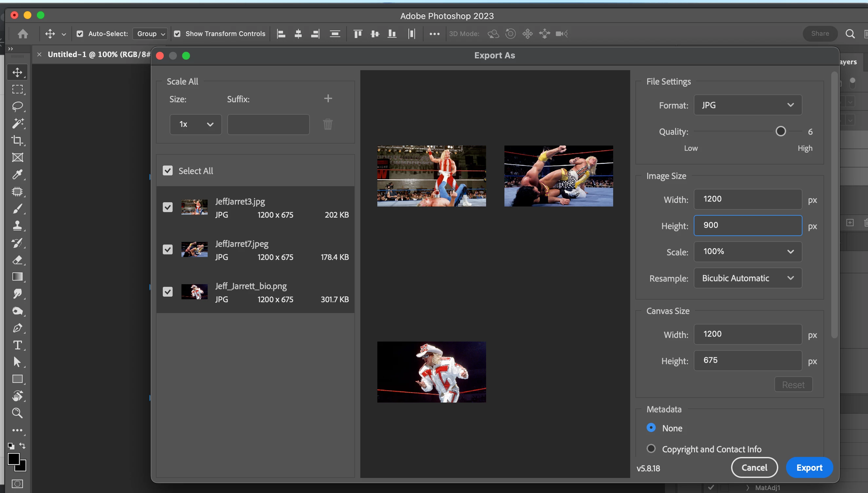
Task: Uncheck the Select All checkbox
Action: [167, 171]
